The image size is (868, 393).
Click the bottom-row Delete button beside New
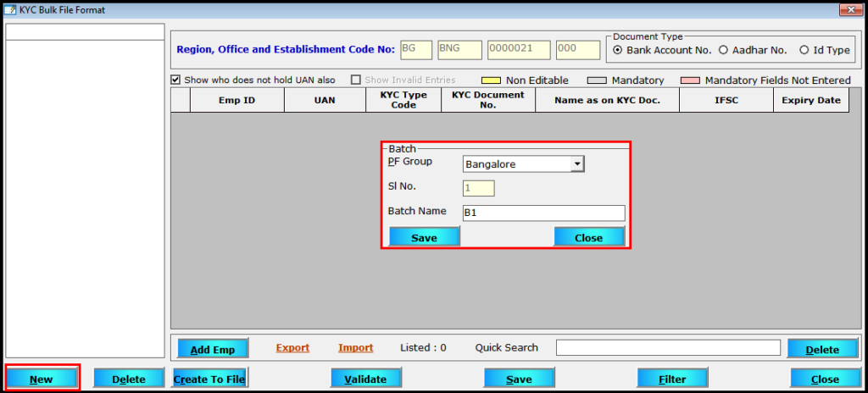129,379
